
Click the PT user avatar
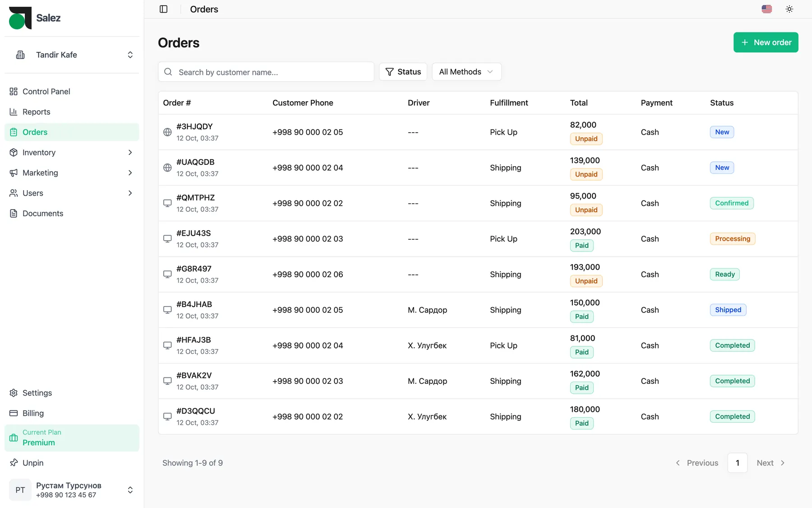(20, 490)
